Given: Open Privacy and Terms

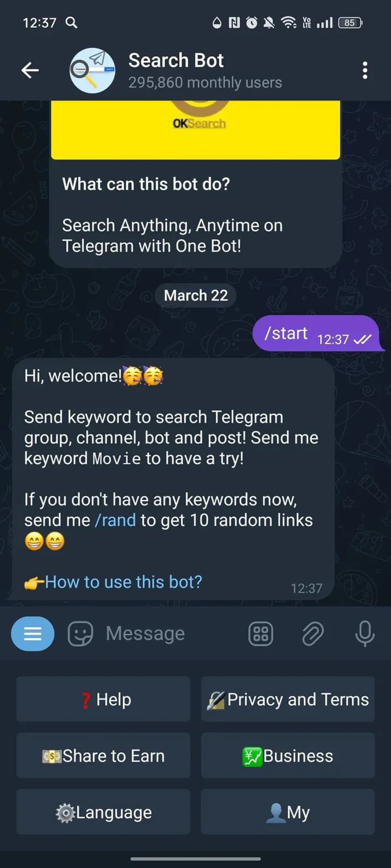Looking at the screenshot, I should (x=288, y=699).
